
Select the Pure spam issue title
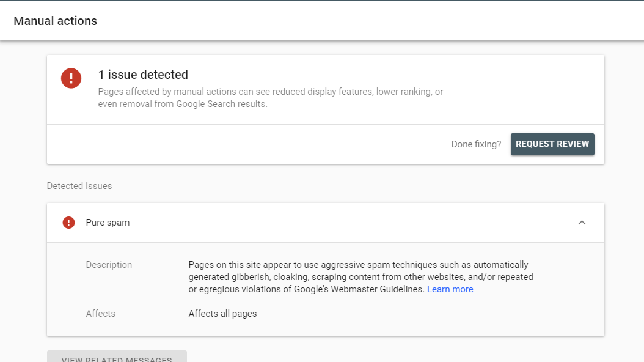pyautogui.click(x=108, y=223)
